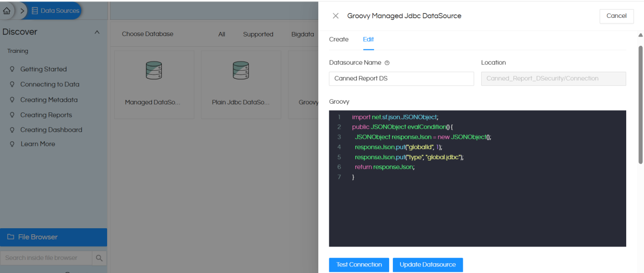Click the Managed DataSource database icon

coord(154,70)
